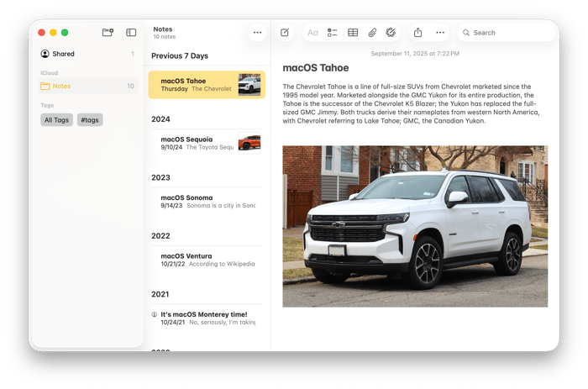This screenshot has height=389, width=588.
Task: Open the It's macOS Monterey time! note
Action: tap(207, 318)
